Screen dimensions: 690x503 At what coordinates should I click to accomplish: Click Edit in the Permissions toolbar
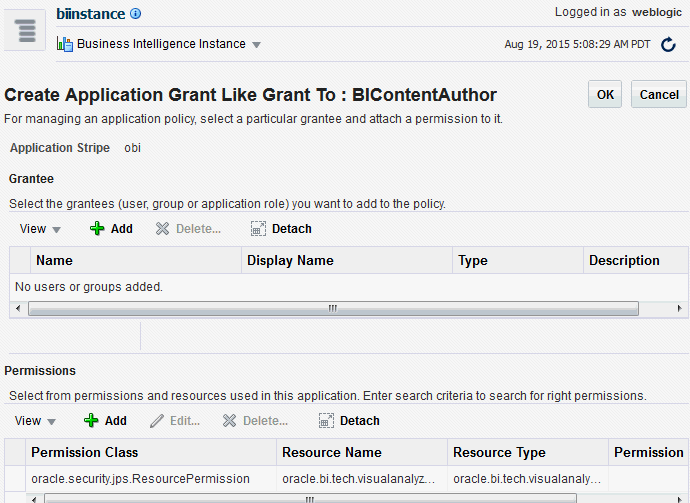pyautogui.click(x=175, y=421)
